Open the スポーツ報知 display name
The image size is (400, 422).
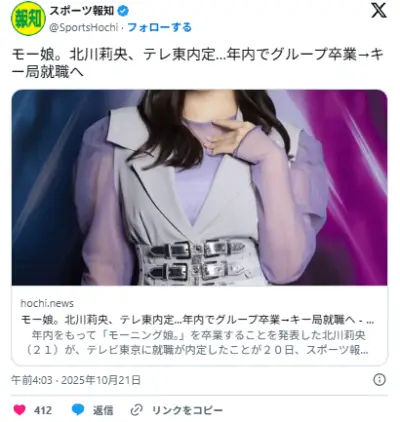point(82,11)
